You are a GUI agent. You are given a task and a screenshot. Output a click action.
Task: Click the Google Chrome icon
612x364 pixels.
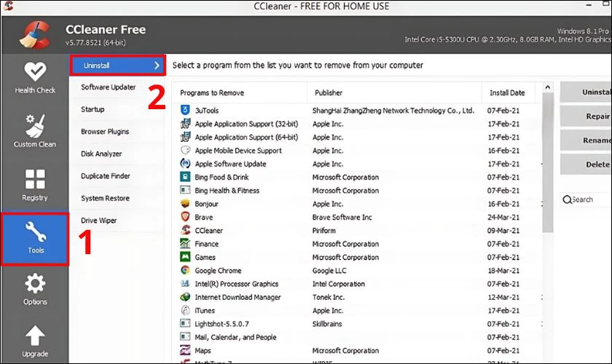click(185, 270)
